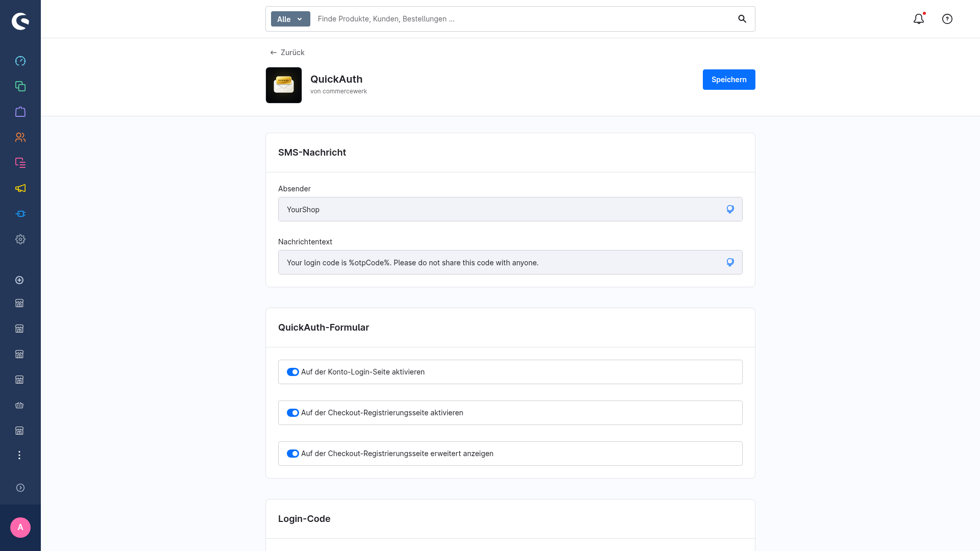Click the 'Absender' field label

pyautogui.click(x=295, y=189)
